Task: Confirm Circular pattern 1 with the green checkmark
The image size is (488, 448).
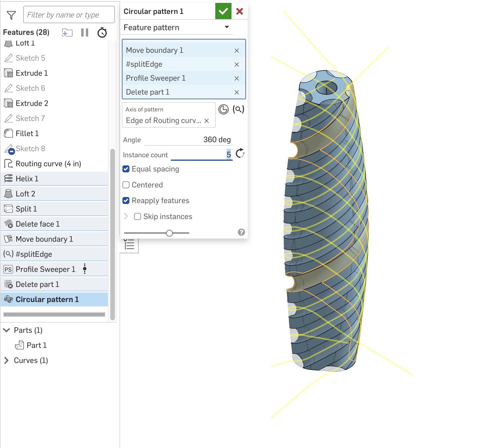Action: coord(223,11)
